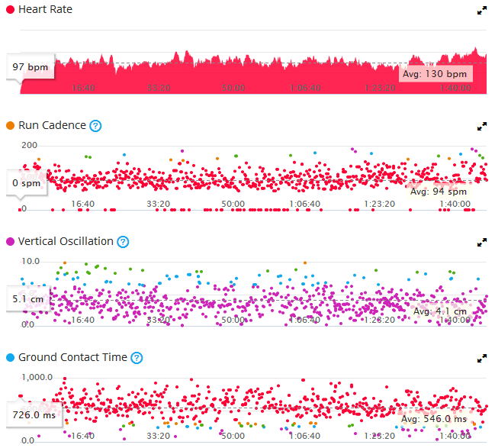Click the 726.0 ms tooltip value
This screenshot has height=448, width=495.
[x=34, y=415]
